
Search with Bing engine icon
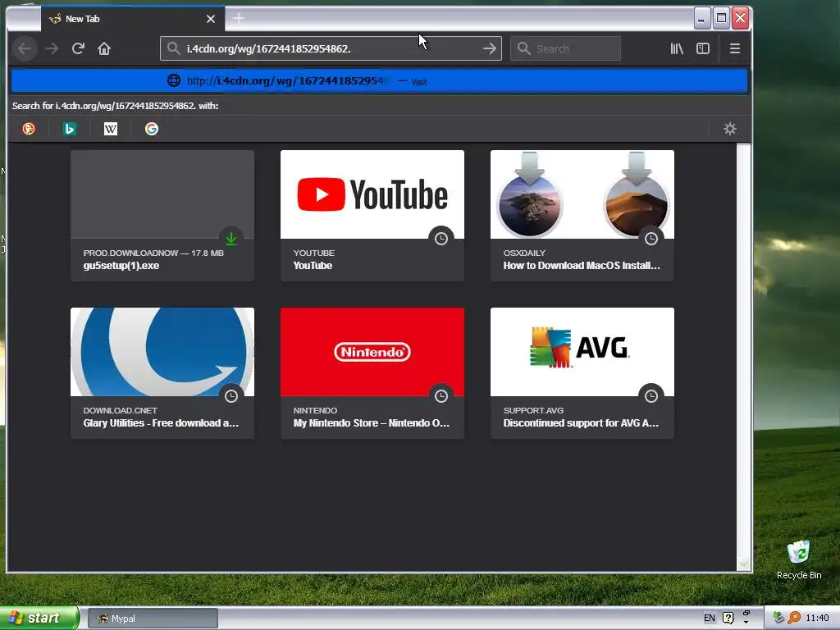pos(70,129)
